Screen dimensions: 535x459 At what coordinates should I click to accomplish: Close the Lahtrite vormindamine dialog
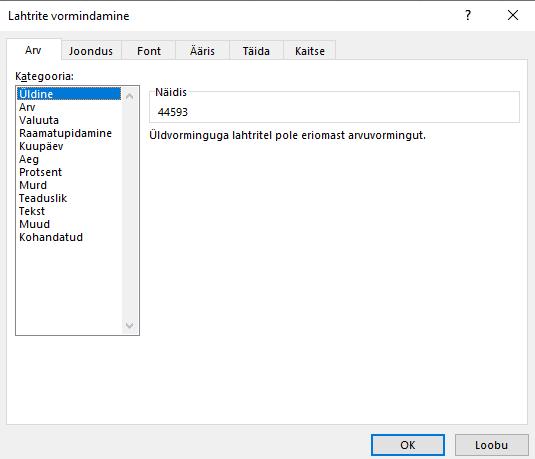[512, 15]
